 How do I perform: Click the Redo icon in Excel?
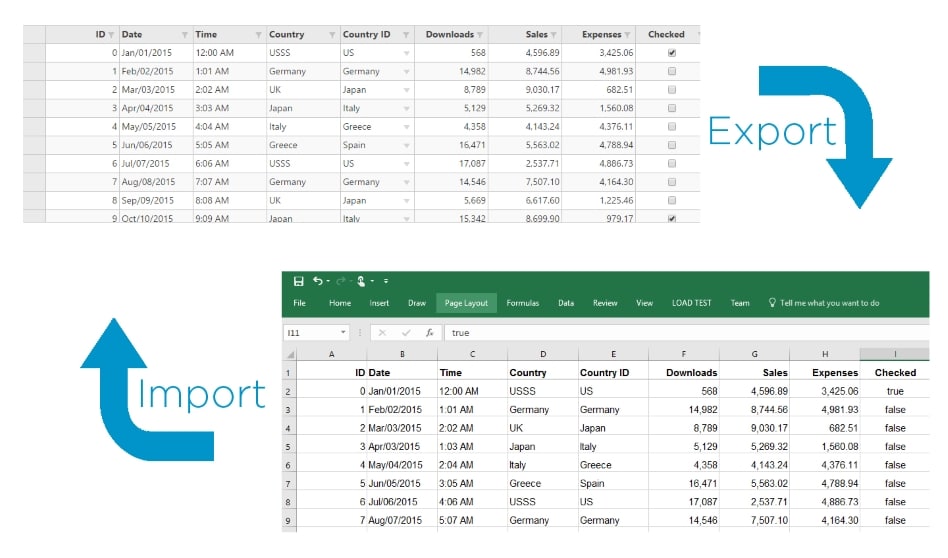tap(341, 281)
